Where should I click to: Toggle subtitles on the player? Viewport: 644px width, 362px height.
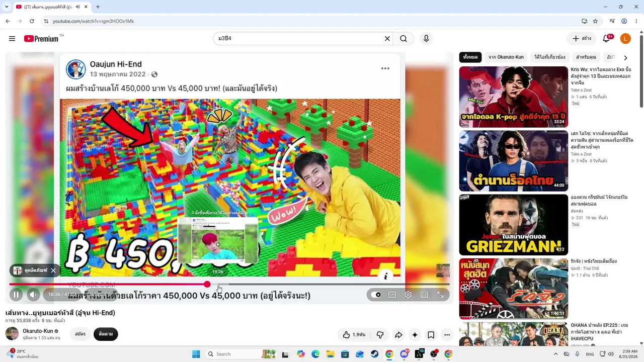pyautogui.click(x=392, y=295)
